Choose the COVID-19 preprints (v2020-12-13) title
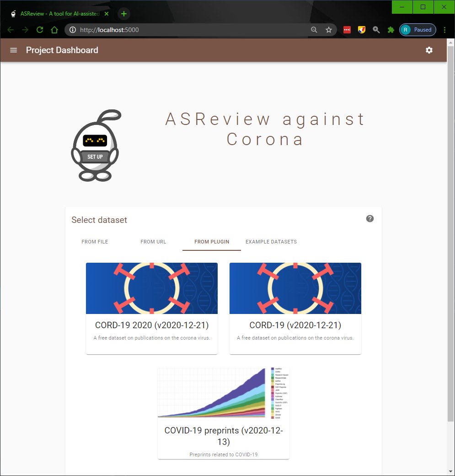 pos(224,436)
